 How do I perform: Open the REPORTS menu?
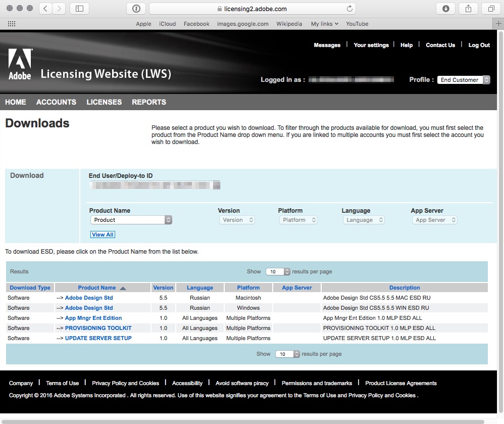(x=149, y=102)
